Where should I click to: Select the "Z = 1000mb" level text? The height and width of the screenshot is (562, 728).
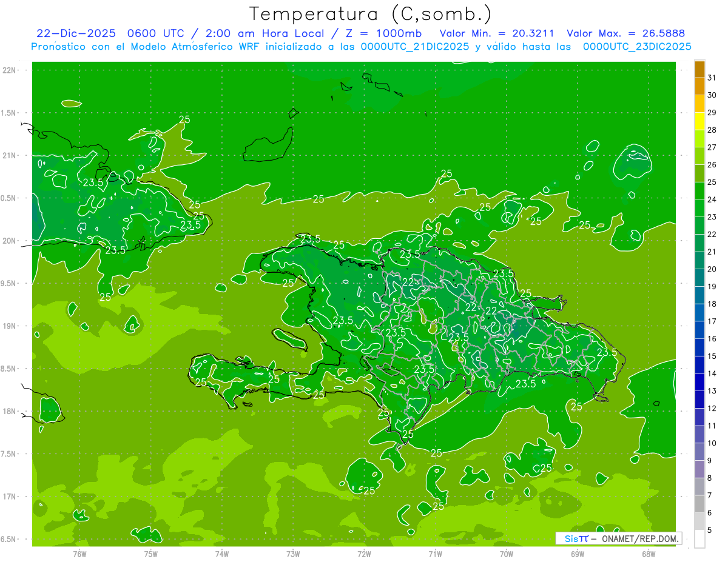tap(383, 33)
